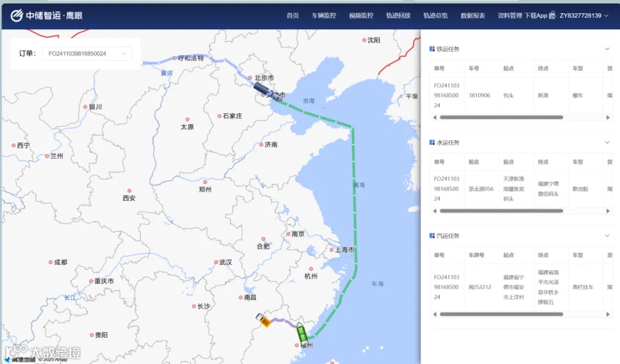This screenshot has height=364, width=620.
Task: Click the 铁运任务 horizontal scrollbar thumb
Action: click(501, 118)
